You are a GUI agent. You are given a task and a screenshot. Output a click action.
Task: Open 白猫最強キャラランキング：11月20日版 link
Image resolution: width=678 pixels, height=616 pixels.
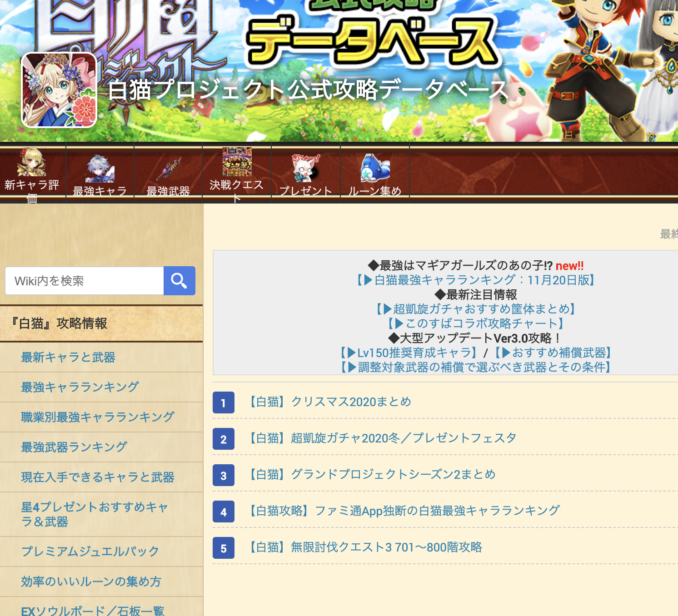(476, 280)
